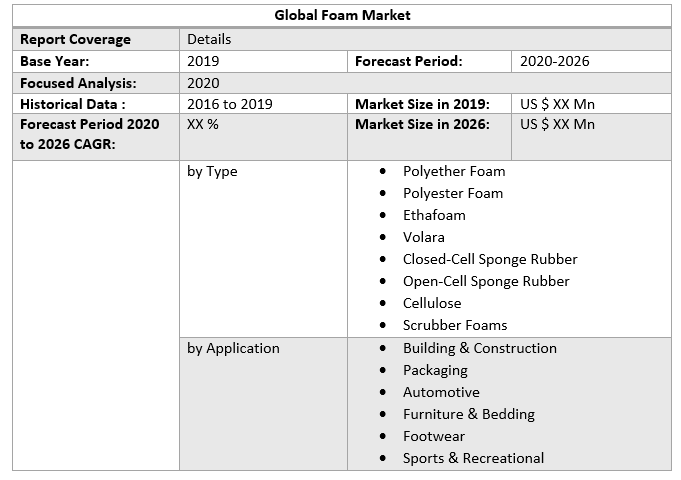Click the Global Foam Market title

pyautogui.click(x=342, y=15)
